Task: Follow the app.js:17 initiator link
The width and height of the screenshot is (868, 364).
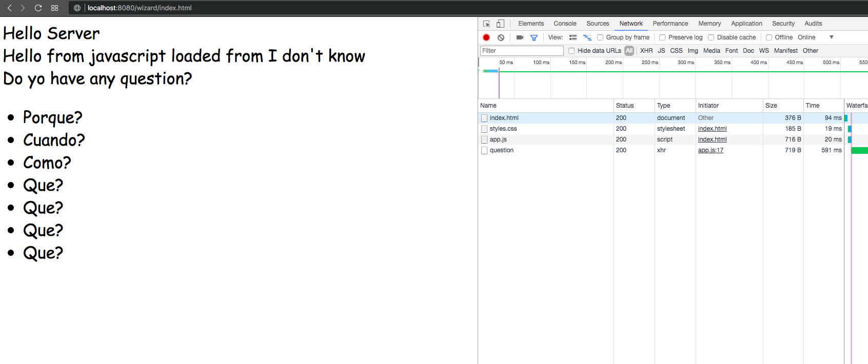Action: pyautogui.click(x=711, y=150)
